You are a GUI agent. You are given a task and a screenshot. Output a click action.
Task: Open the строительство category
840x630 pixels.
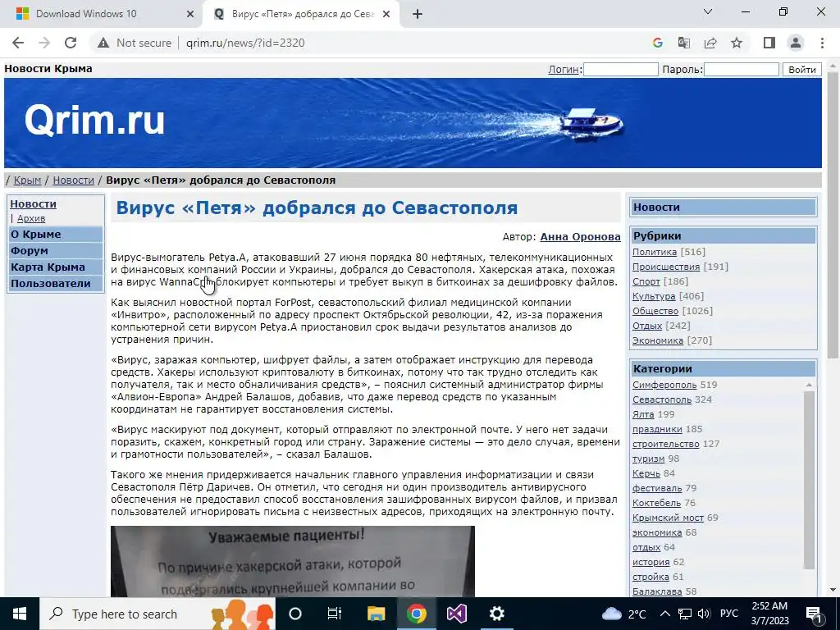click(665, 444)
